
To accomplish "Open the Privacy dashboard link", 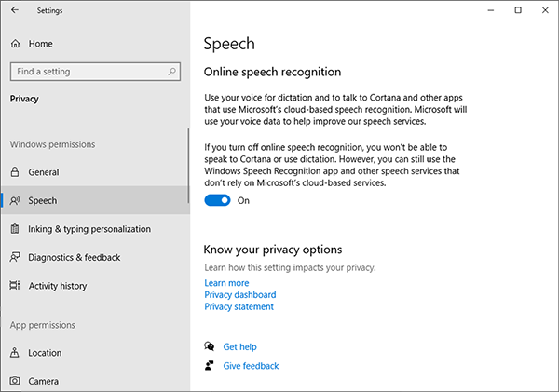I will coord(239,295).
